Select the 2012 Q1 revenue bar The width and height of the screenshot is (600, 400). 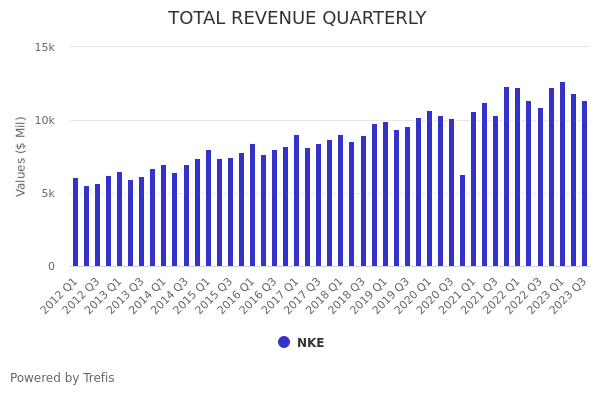tap(75, 222)
